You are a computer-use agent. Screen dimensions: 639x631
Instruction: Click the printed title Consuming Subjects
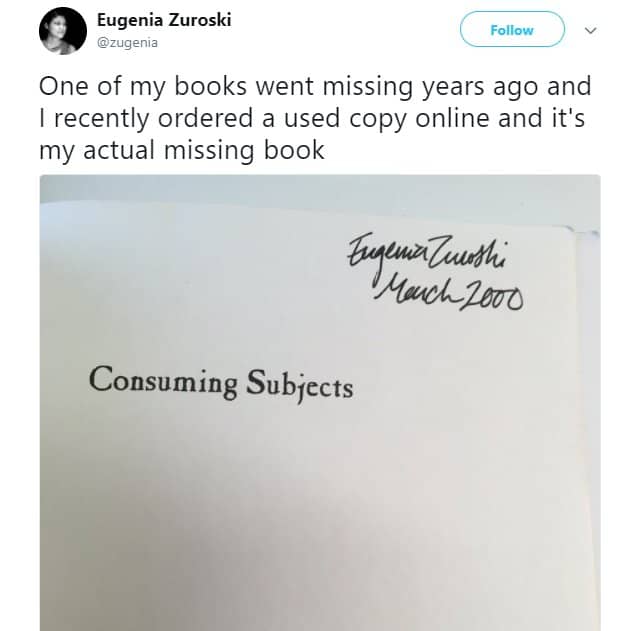tap(221, 383)
